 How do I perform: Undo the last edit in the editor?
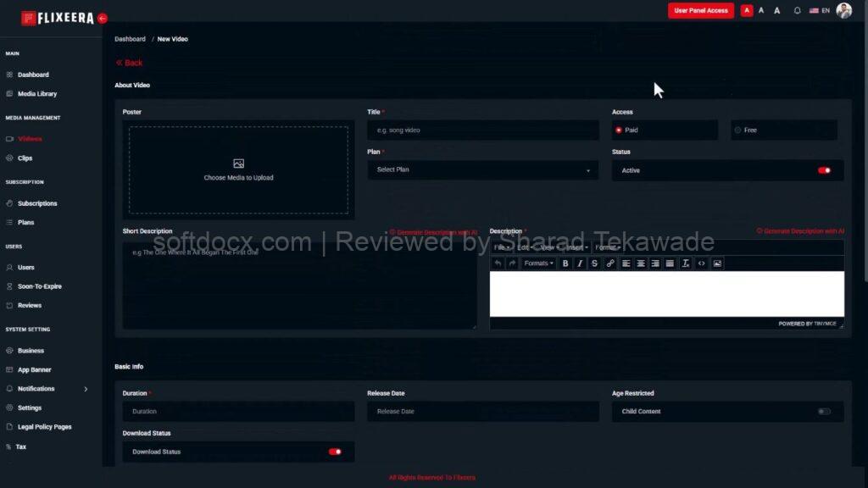coord(498,263)
